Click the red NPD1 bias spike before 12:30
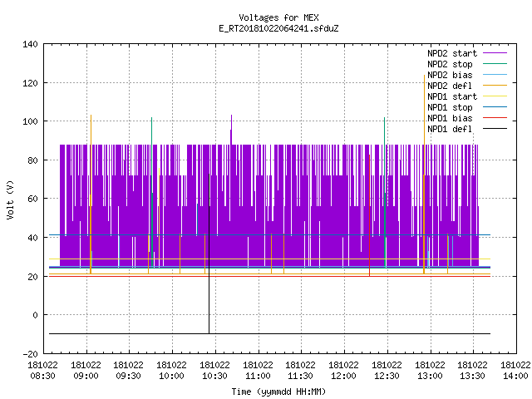The image size is (532, 399). click(x=369, y=215)
